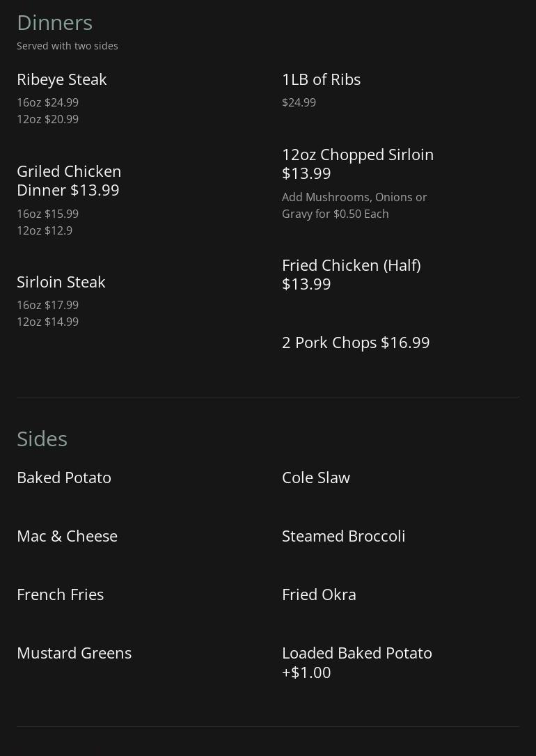Click the Ribeye 16oz $24.99 price line
The image size is (536, 756).
47,102
